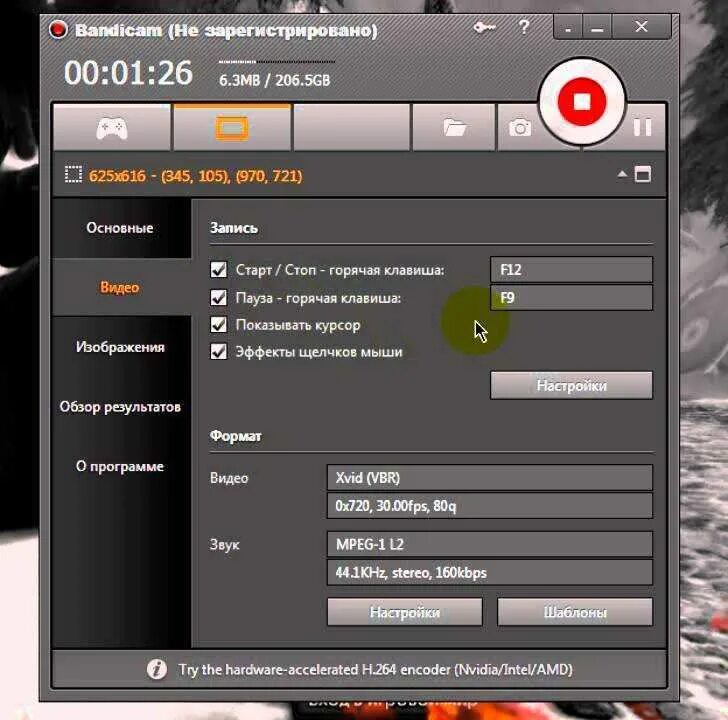Open Настройки in the Запись section
The height and width of the screenshot is (720, 728).
click(x=572, y=385)
